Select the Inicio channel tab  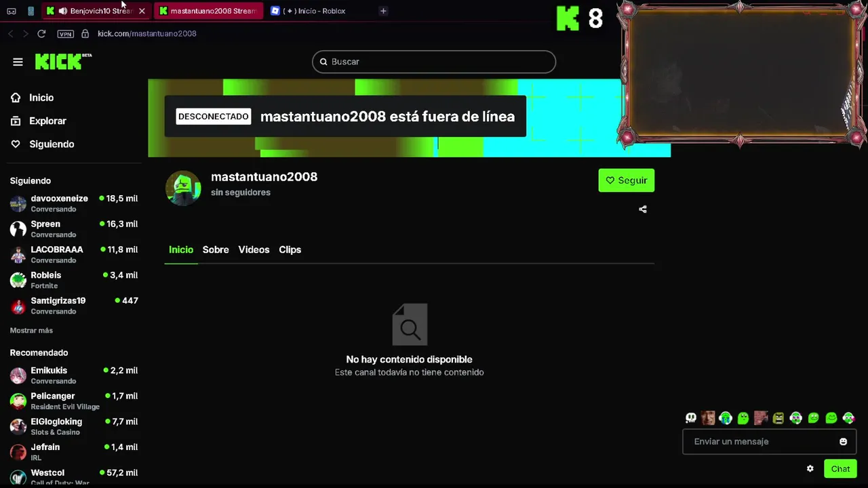[x=181, y=249]
